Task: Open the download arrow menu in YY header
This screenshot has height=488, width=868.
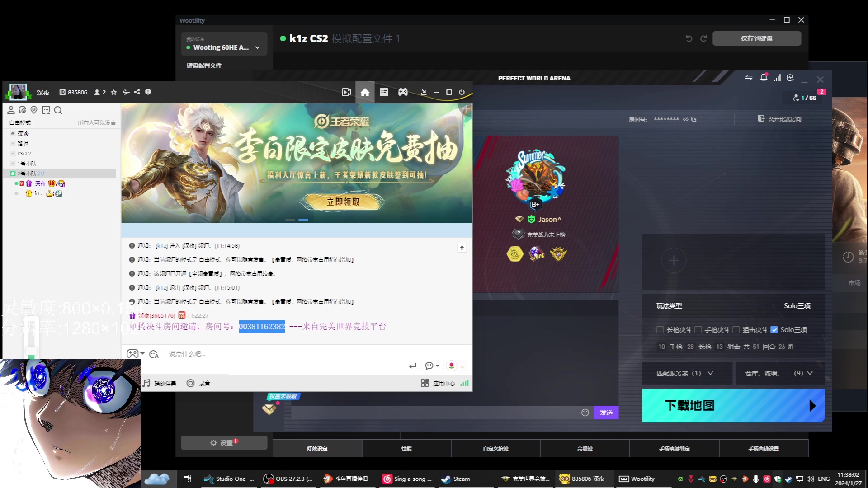Action: (424, 92)
